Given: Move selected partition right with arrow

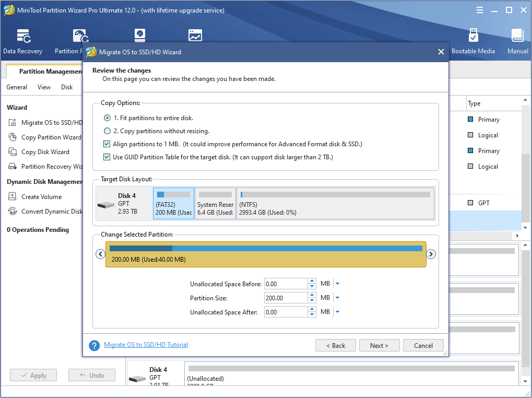Looking at the screenshot, I should 431,254.
